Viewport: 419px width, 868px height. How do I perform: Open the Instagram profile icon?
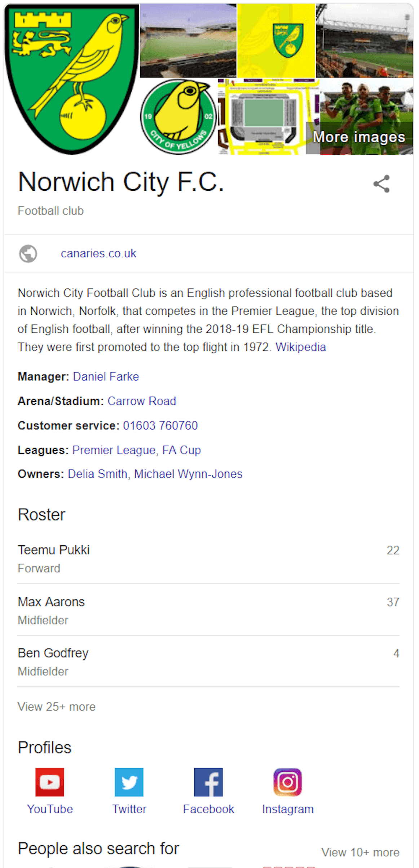(x=288, y=782)
